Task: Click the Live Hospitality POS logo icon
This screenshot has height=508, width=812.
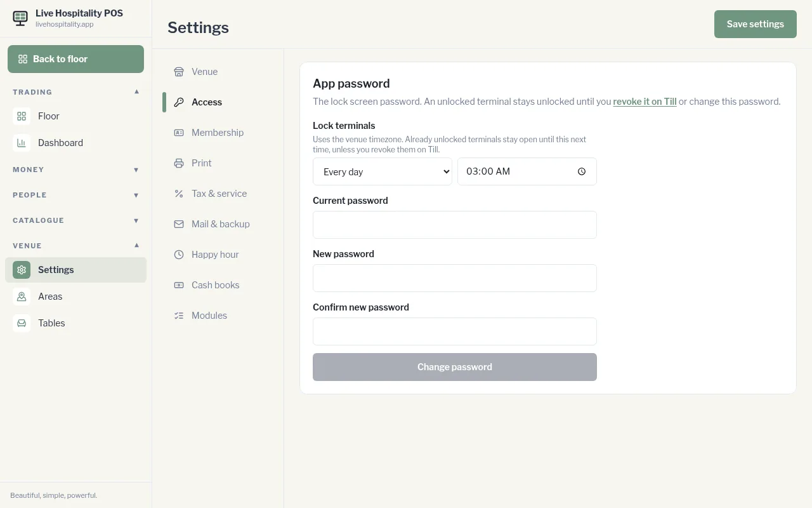Action: (20, 18)
